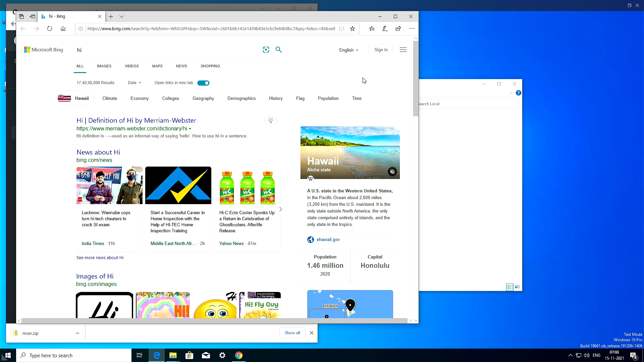The height and width of the screenshot is (362, 644).
Task: Click the lightbulb icon beside Merriam-Webster result
Action: [x=271, y=120]
